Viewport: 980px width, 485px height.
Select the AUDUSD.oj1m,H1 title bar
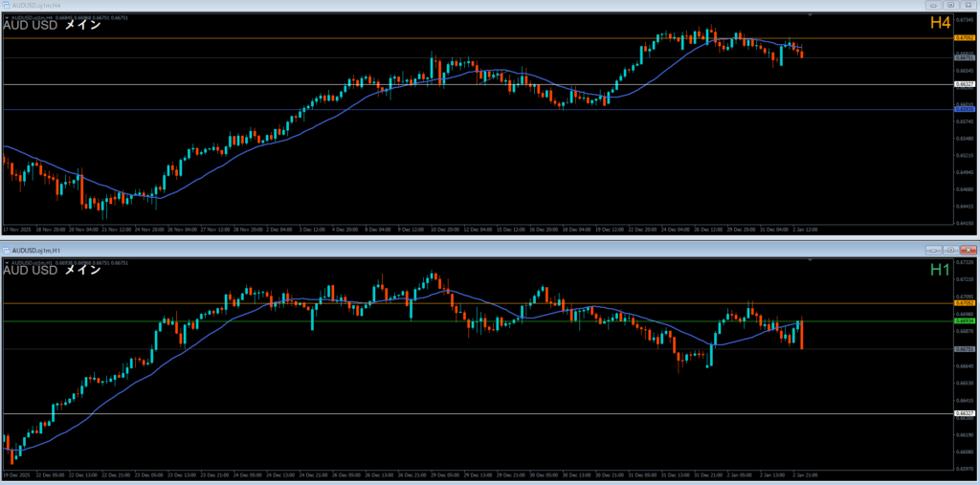point(383,250)
